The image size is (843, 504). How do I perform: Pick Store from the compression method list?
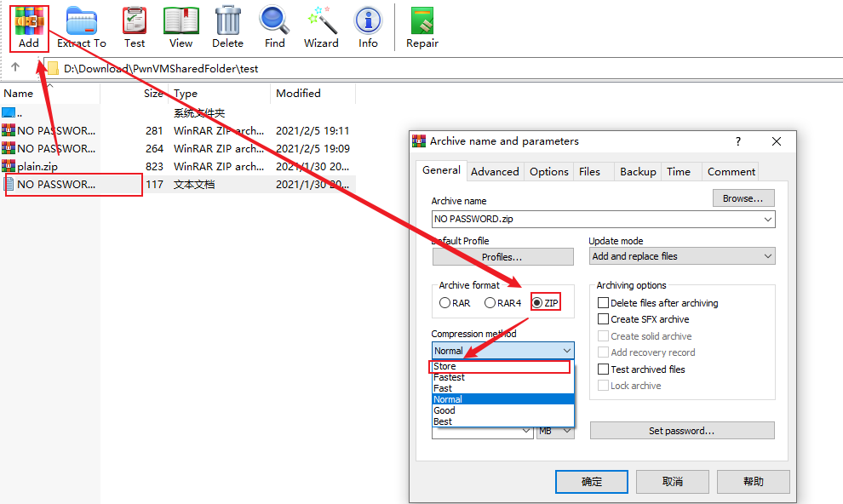tap(444, 366)
